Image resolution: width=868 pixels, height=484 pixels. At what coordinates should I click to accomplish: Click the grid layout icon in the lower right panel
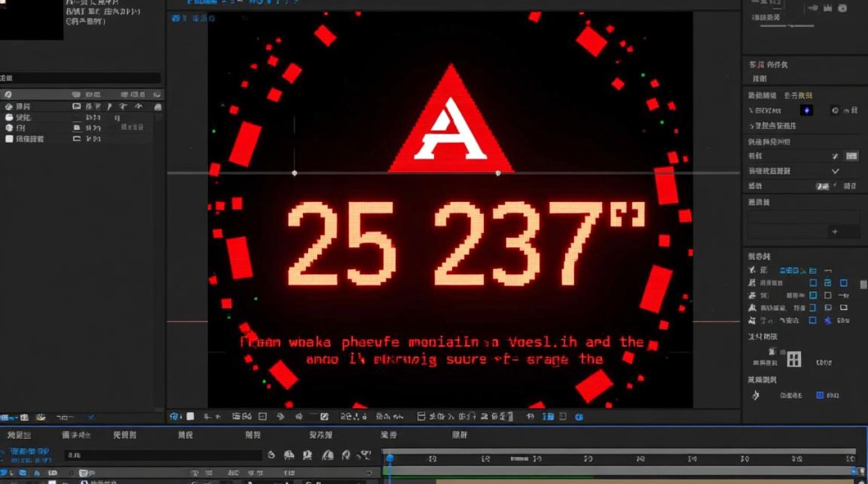click(794, 359)
